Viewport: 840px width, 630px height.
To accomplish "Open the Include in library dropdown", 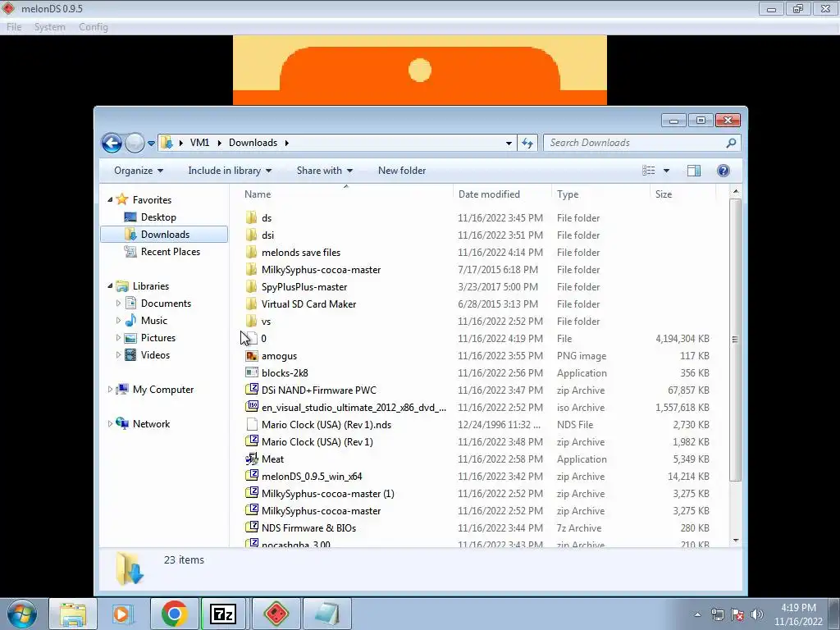I will pyautogui.click(x=230, y=171).
